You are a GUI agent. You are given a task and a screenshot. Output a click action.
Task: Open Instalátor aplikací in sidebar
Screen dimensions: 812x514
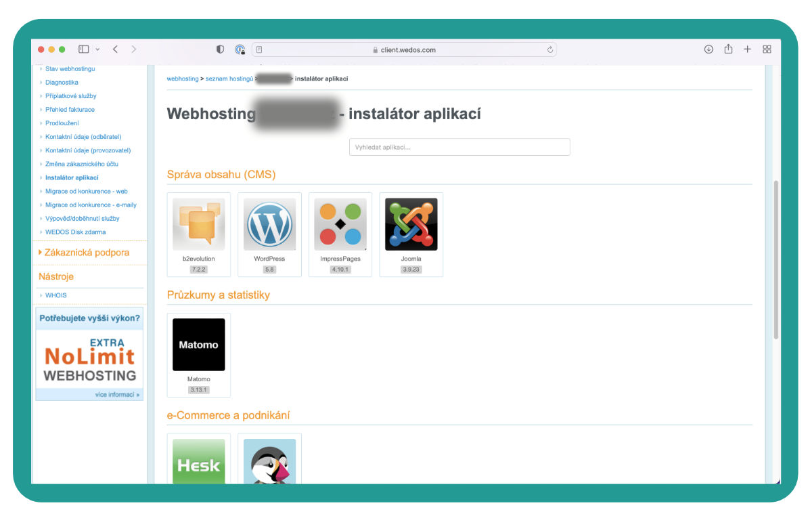point(72,177)
